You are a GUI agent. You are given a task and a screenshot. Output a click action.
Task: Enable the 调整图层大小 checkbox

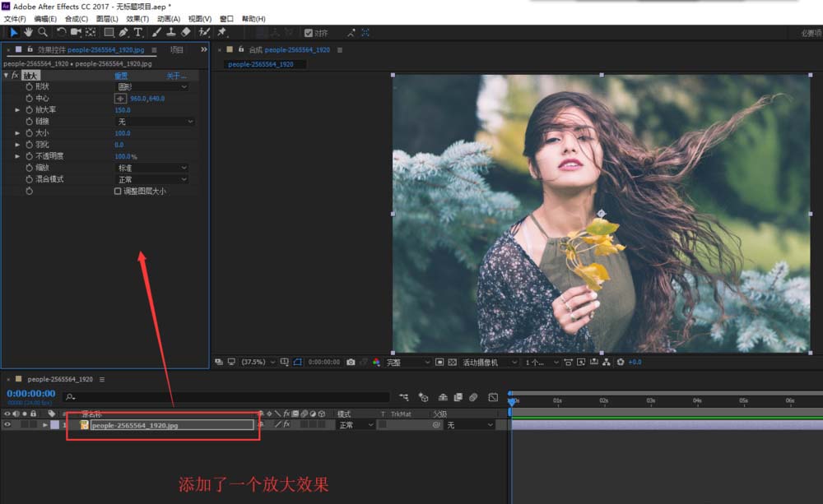click(118, 191)
